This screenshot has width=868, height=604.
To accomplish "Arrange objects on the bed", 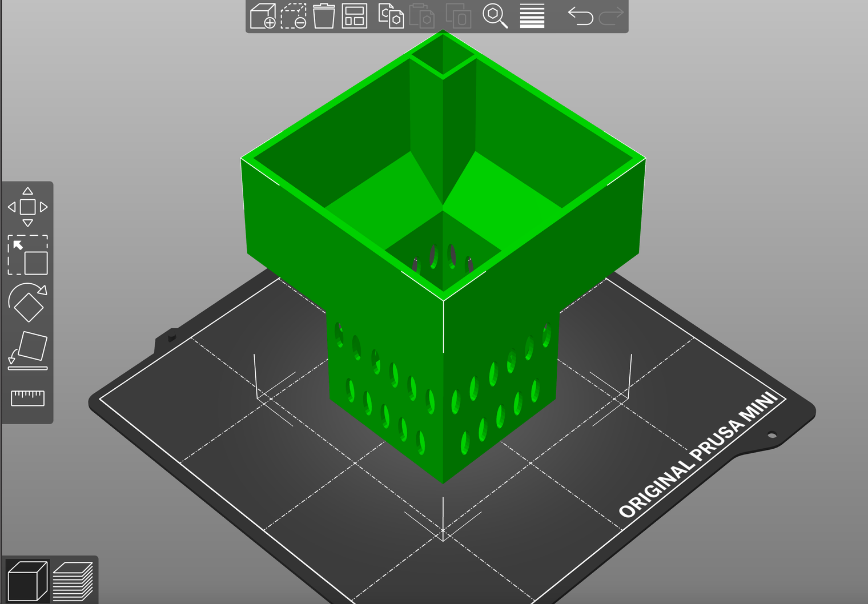I will 355,16.
